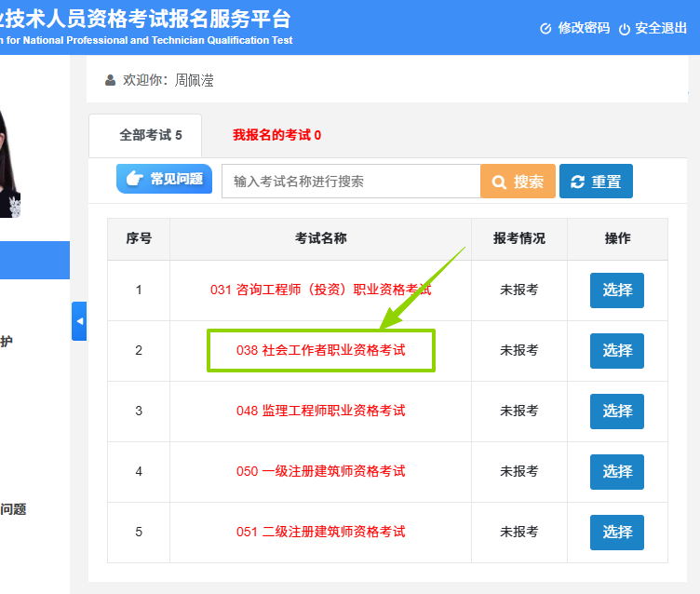Open the 常见问题 FAQ button

[x=165, y=180]
